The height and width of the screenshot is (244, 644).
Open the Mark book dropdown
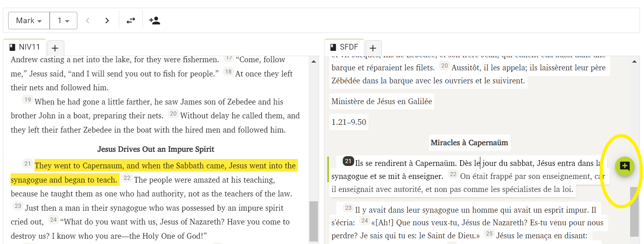click(x=29, y=20)
